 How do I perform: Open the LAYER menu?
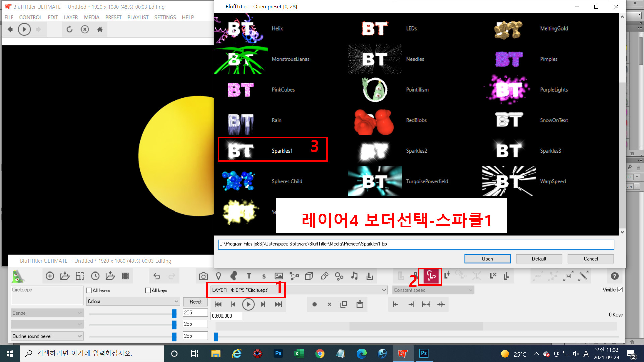71,17
